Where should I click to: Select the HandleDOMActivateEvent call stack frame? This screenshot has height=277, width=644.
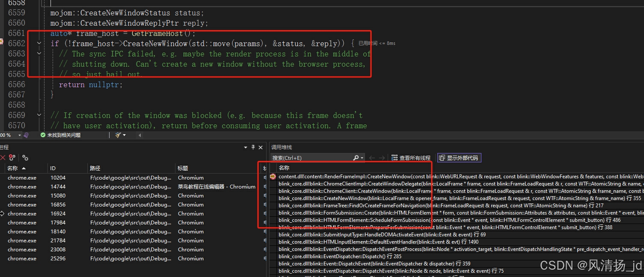tap(381, 235)
